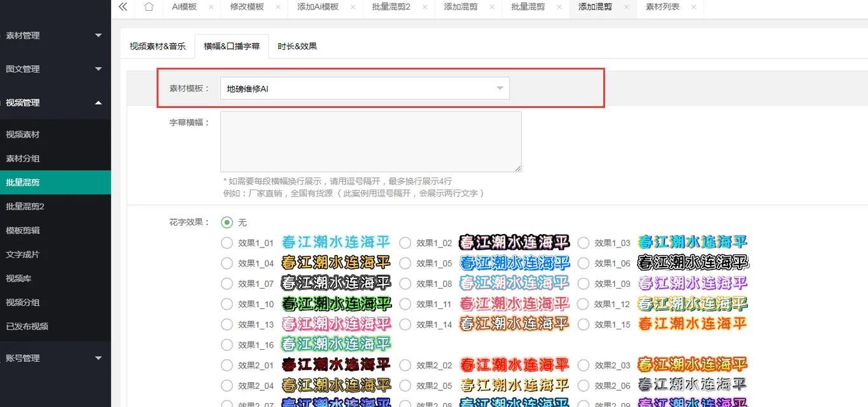Image resolution: width=868 pixels, height=407 pixels.
Task: Select radio 效果1_08
Action: [405, 284]
